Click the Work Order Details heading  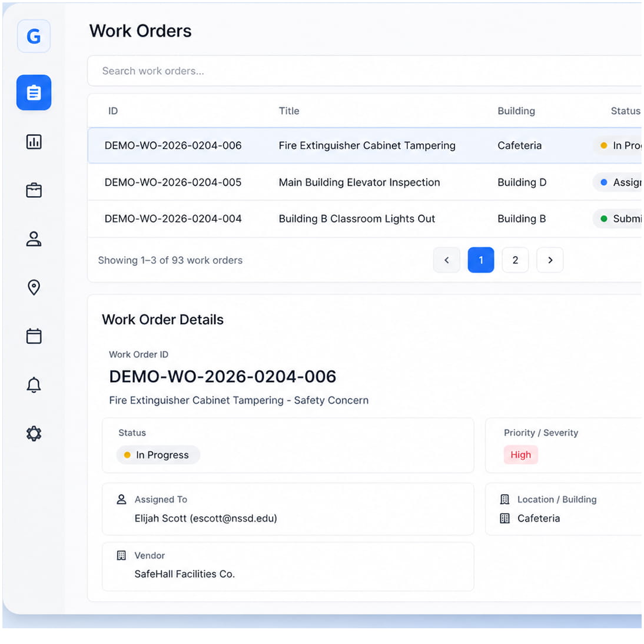162,320
